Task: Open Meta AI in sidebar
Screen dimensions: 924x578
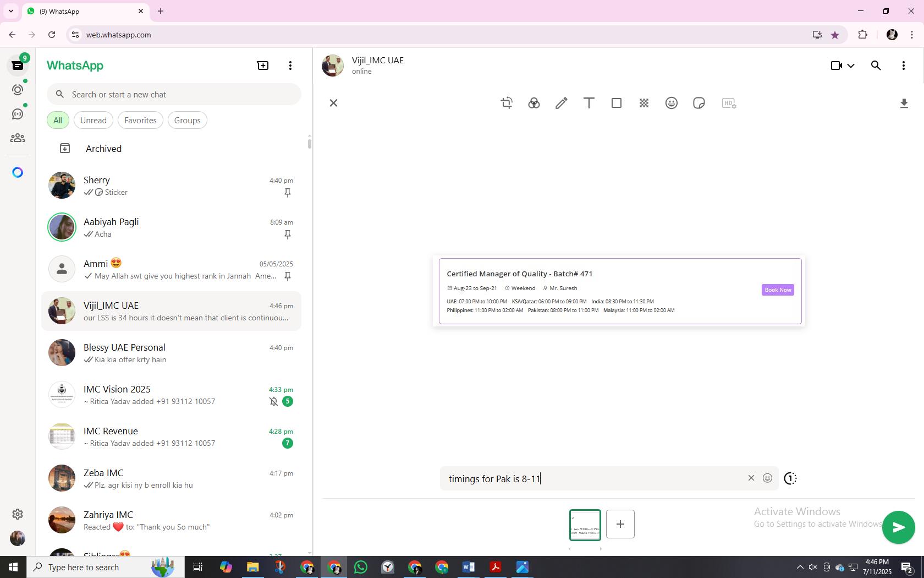Action: (18, 172)
